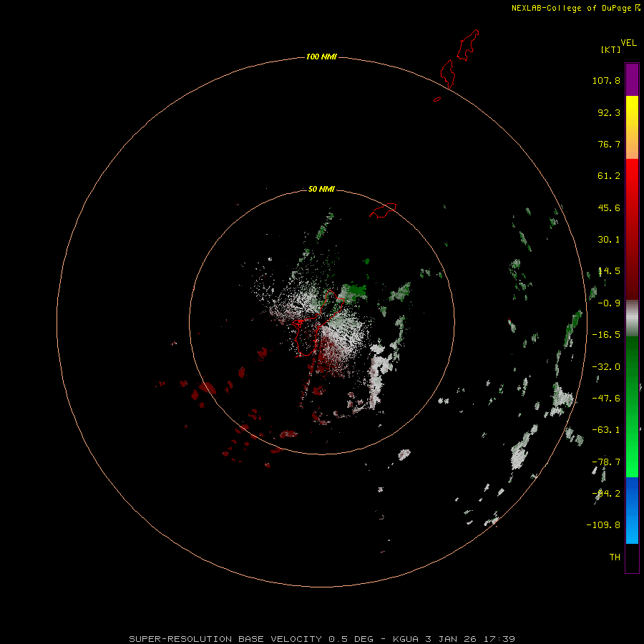The width and height of the screenshot is (644, 644).
Task: Click the Super-Resolution Base Velocity caption
Action: pyautogui.click(x=321, y=639)
